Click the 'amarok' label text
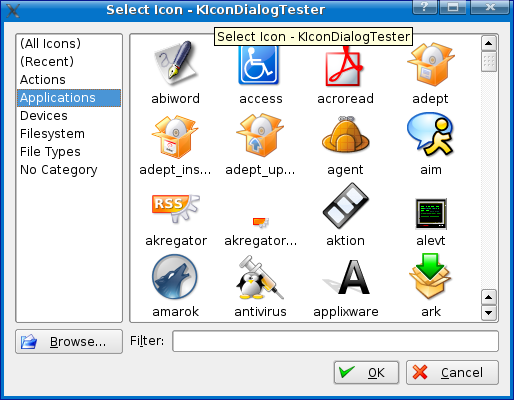This screenshot has width=514, height=400. (175, 312)
